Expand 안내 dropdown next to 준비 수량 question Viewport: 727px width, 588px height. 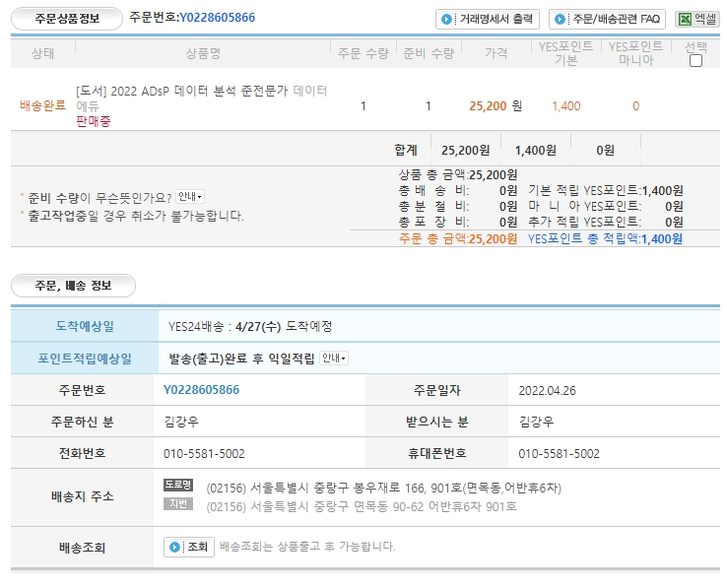(x=190, y=197)
